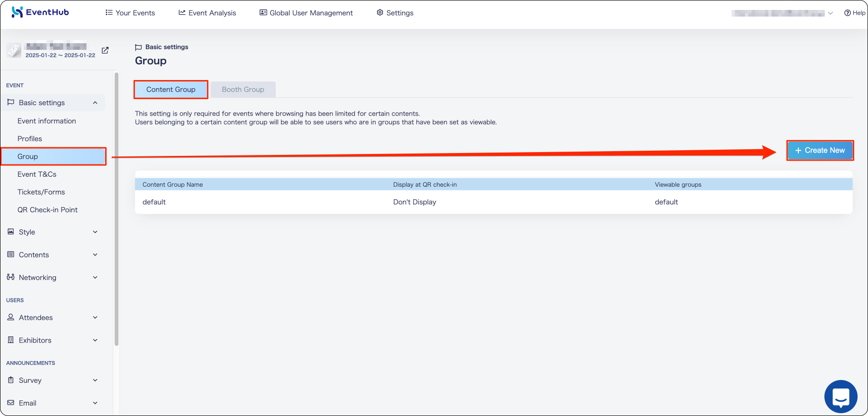This screenshot has width=868, height=416.
Task: Open event page via external link icon
Action: point(105,50)
